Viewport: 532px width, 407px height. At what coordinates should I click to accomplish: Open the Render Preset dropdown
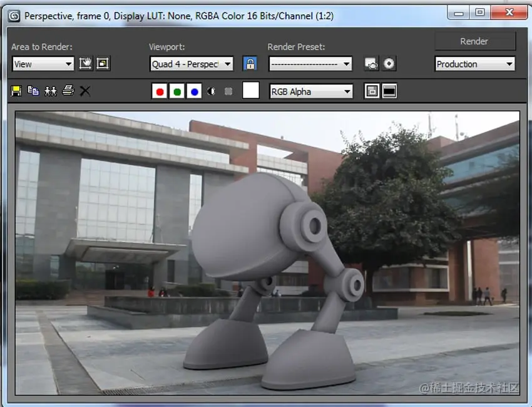[x=310, y=64]
